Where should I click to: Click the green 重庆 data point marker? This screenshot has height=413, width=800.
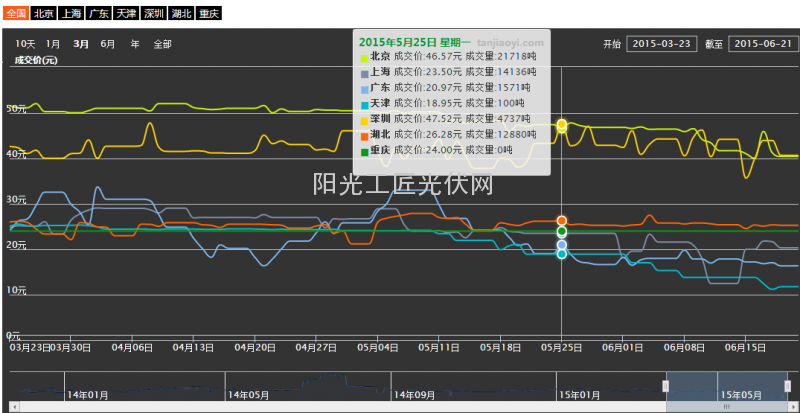[562, 231]
